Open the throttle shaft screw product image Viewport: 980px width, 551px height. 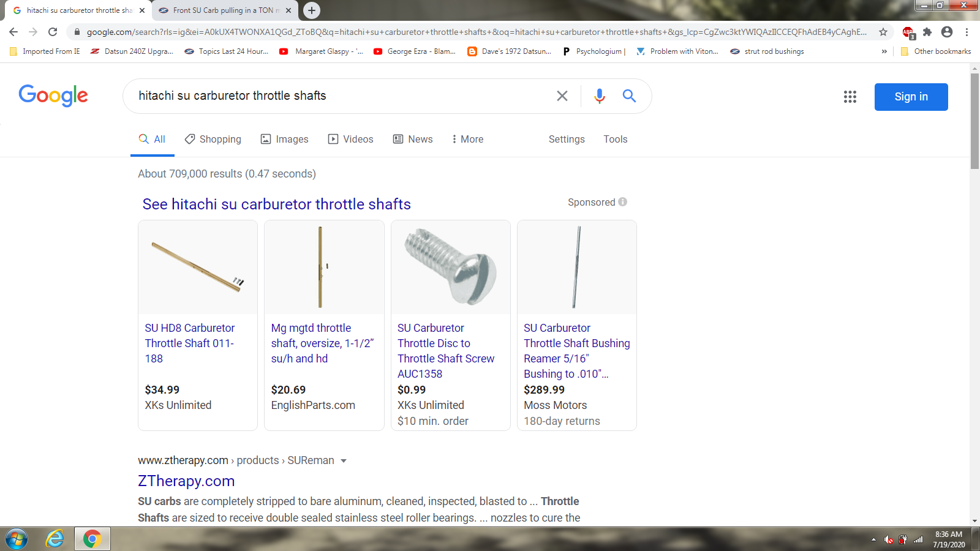point(450,267)
